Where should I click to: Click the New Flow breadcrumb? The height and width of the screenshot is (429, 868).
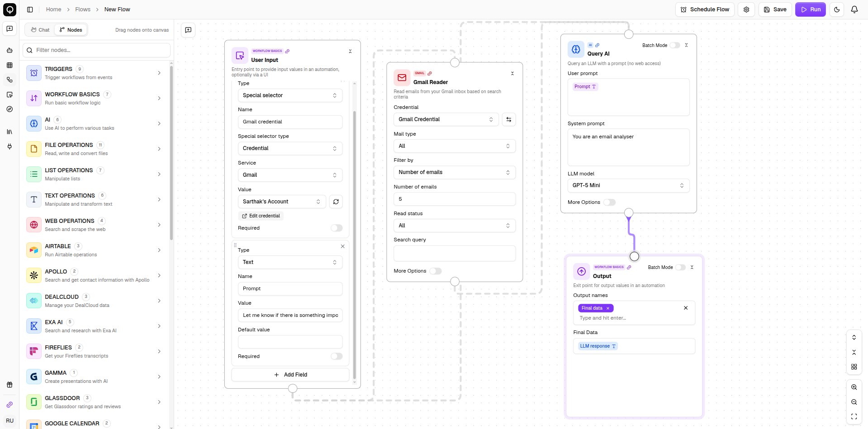pyautogui.click(x=117, y=9)
